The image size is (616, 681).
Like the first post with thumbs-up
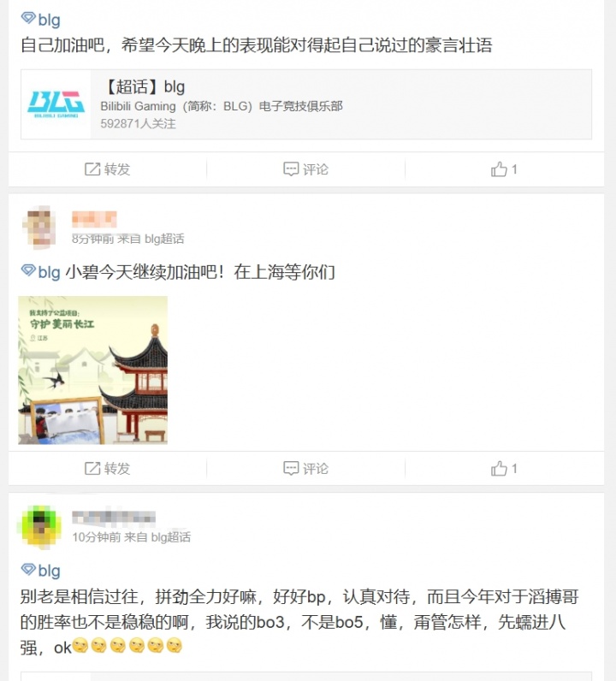click(x=504, y=169)
